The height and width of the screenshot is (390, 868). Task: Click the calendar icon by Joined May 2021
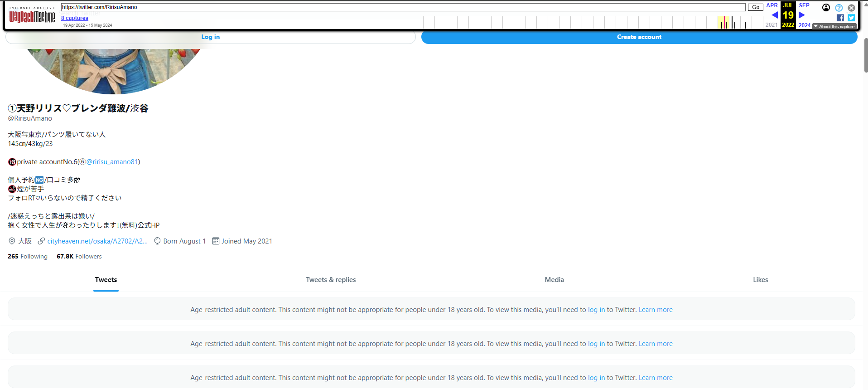[216, 241]
